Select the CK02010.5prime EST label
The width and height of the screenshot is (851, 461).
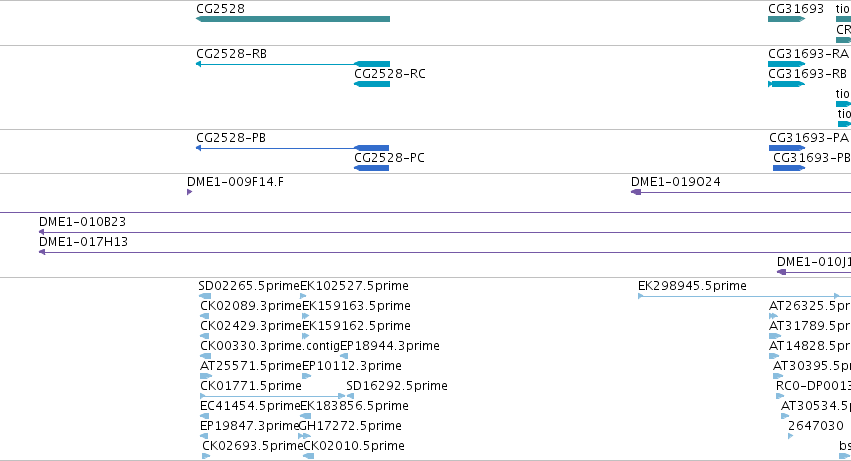tap(354, 446)
